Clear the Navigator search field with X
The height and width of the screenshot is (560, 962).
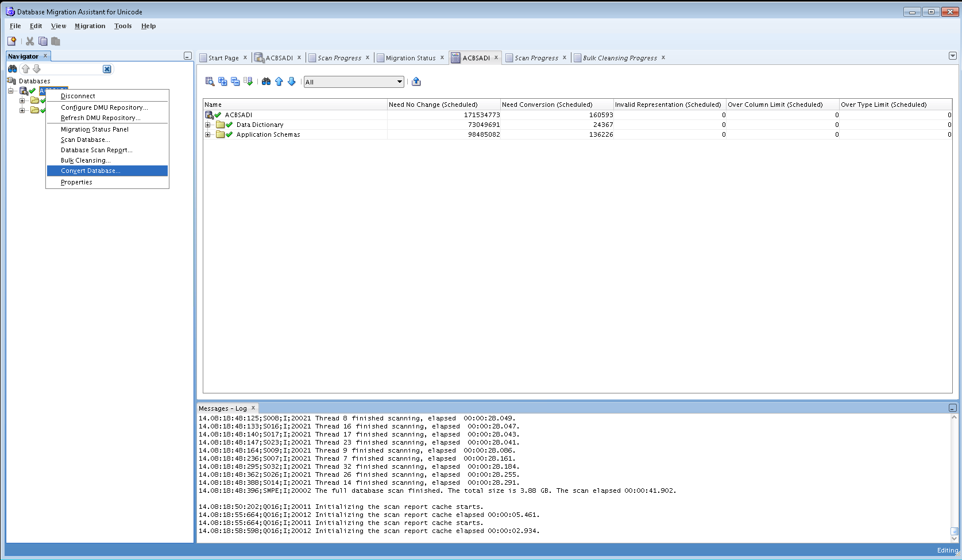pyautogui.click(x=107, y=69)
